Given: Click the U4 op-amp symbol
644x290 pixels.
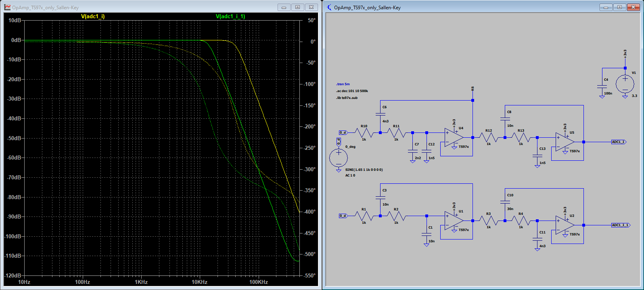Looking at the screenshot, I should (x=453, y=138).
